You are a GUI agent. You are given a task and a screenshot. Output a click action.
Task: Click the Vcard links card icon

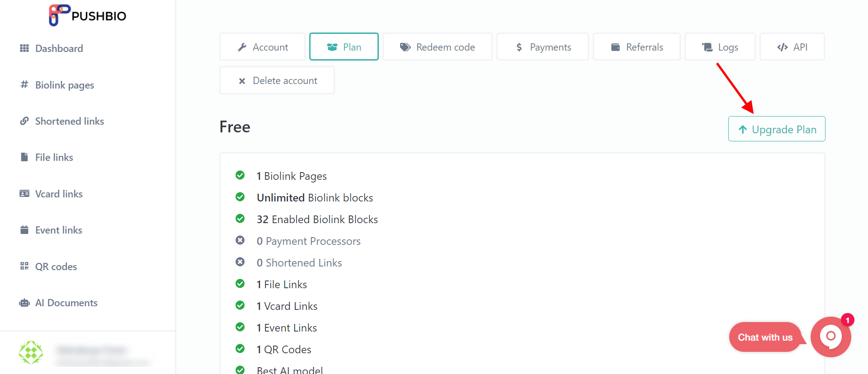click(x=24, y=194)
